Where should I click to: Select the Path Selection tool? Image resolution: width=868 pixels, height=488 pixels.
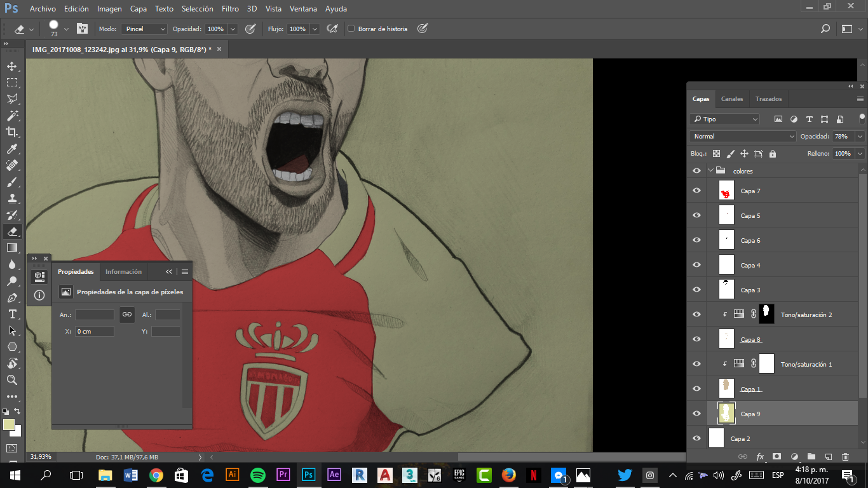click(11, 330)
